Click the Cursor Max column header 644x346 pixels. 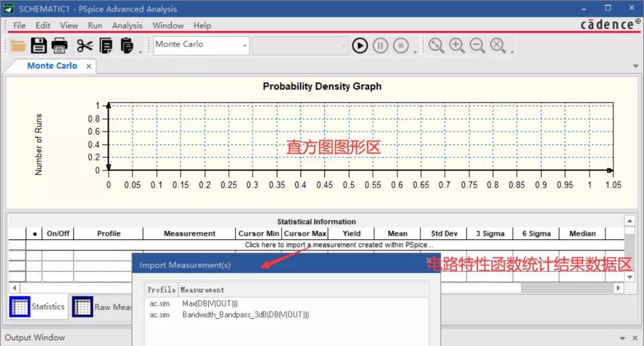click(305, 233)
